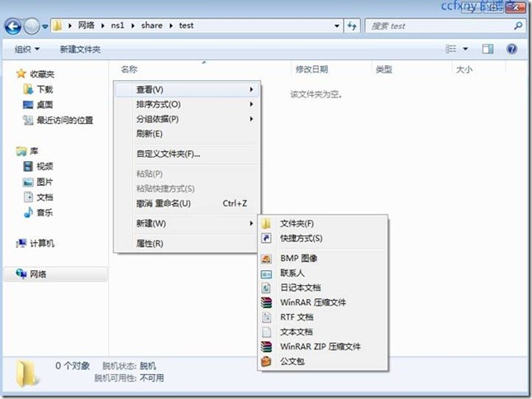Open the blue help question icon
This screenshot has height=399, width=532.
511,49
